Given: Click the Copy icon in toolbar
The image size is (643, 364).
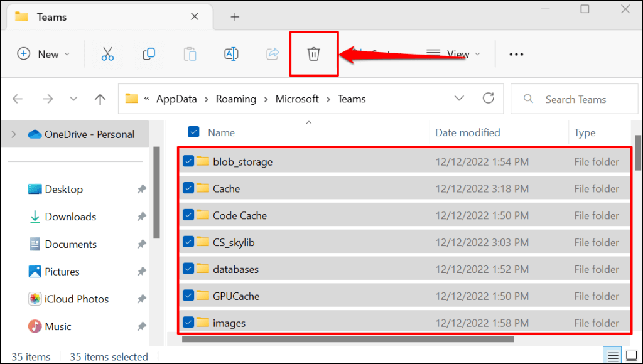Looking at the screenshot, I should 149,54.
